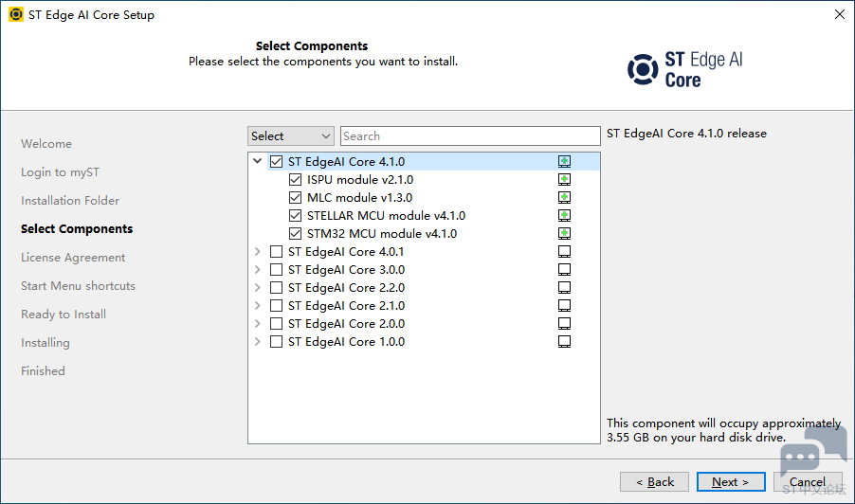
Task: Click Login to myST step
Action: pyautogui.click(x=60, y=172)
